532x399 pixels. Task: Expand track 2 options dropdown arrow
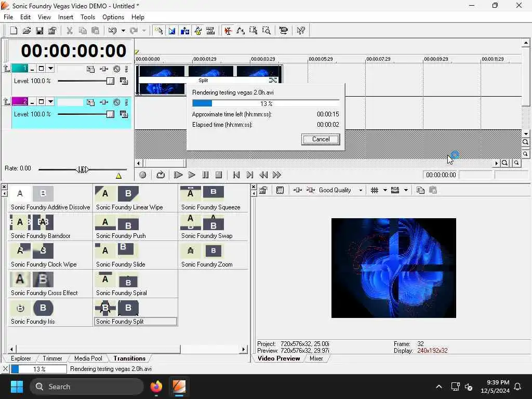coord(50,102)
